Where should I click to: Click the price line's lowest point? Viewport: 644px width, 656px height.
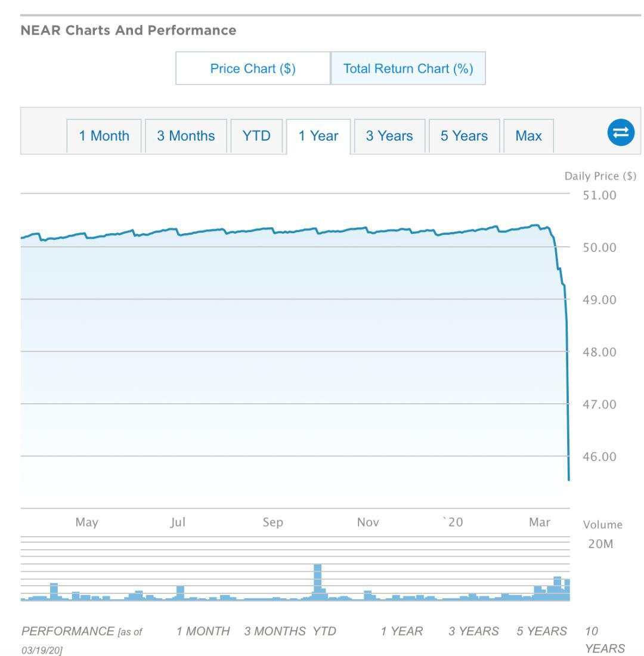[x=569, y=478]
